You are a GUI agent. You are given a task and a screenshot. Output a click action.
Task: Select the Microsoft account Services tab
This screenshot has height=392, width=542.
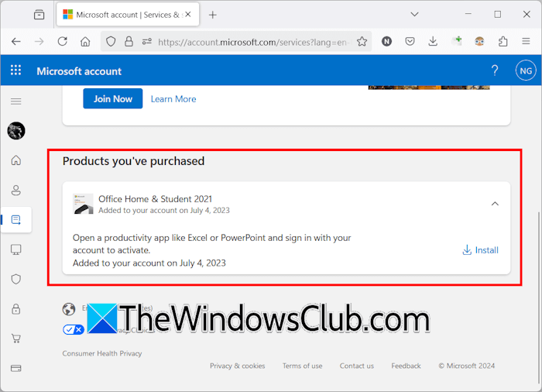(128, 15)
